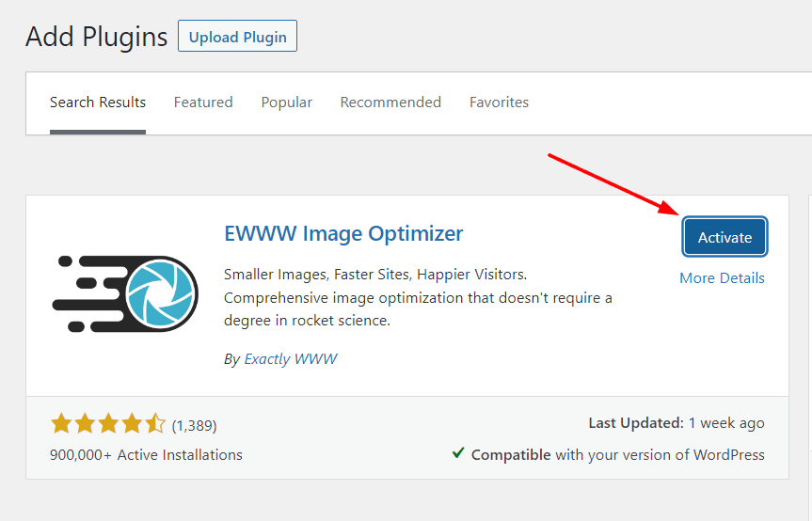812x521 pixels.
Task: Switch to the Popular tab
Action: pyautogui.click(x=286, y=103)
